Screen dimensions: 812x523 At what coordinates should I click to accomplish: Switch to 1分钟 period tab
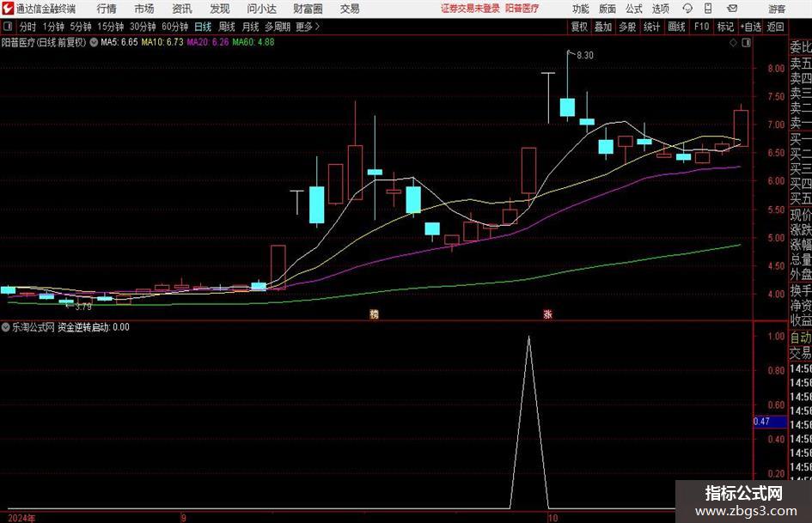pos(53,27)
